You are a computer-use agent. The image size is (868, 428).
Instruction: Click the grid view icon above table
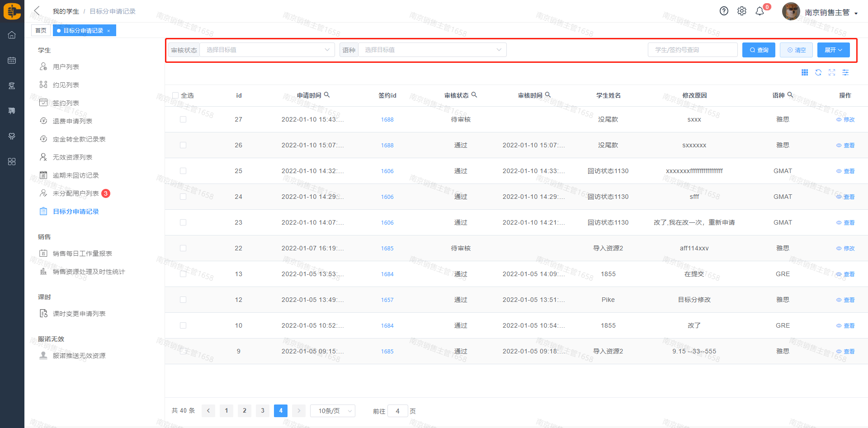click(805, 73)
